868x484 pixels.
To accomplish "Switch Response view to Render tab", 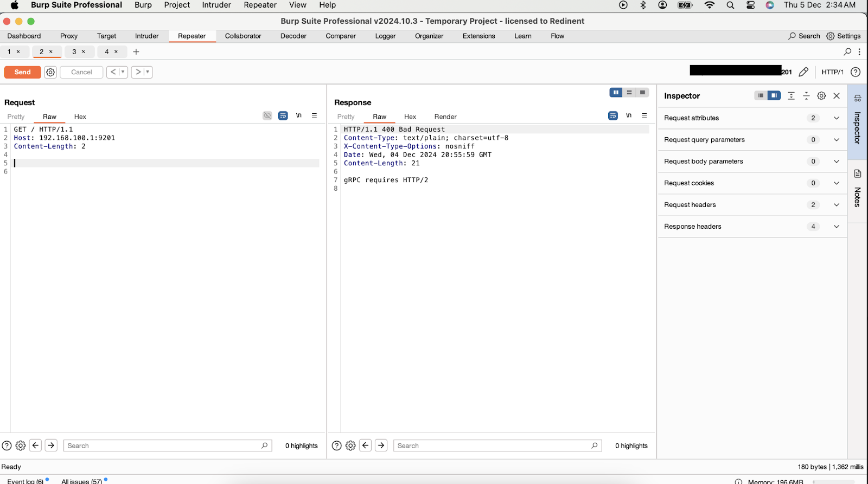I will tap(445, 117).
